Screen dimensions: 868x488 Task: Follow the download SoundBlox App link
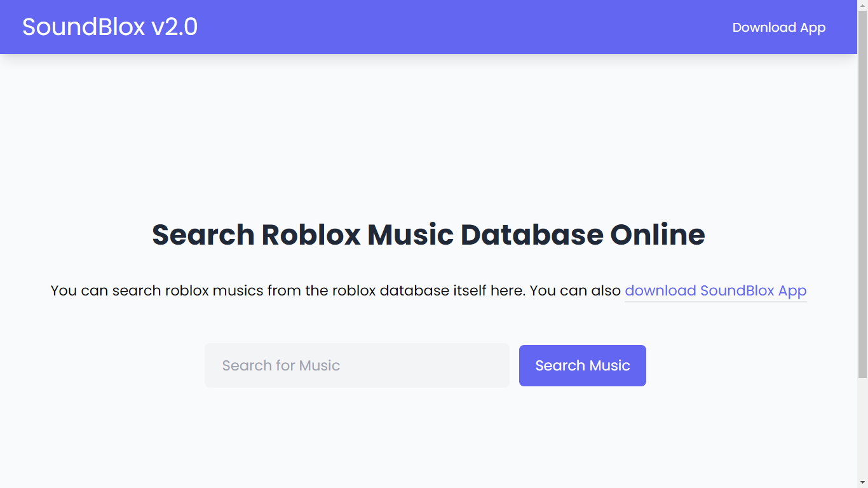pyautogui.click(x=715, y=291)
